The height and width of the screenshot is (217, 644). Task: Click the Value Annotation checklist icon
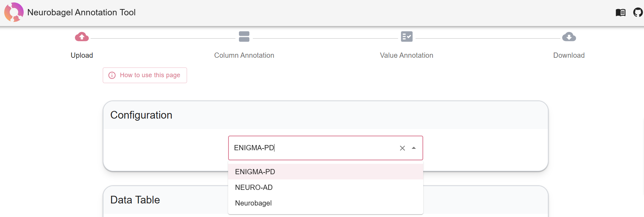coord(407,37)
